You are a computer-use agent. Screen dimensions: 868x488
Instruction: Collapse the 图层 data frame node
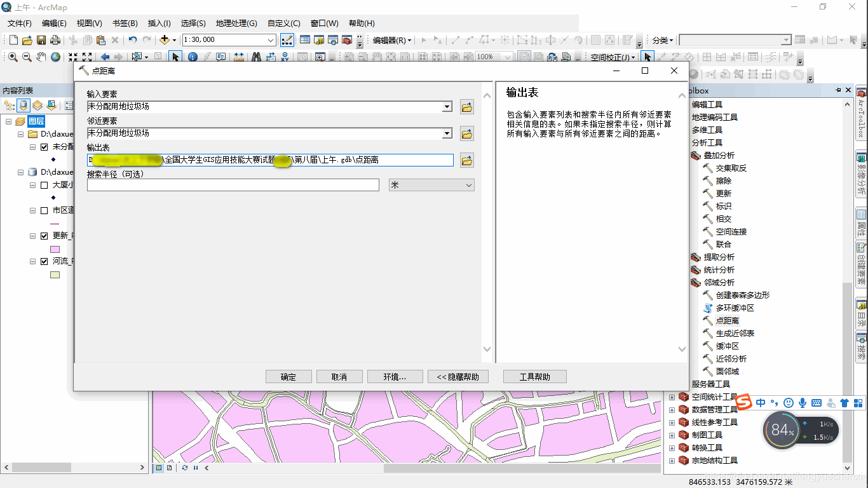coord(9,121)
